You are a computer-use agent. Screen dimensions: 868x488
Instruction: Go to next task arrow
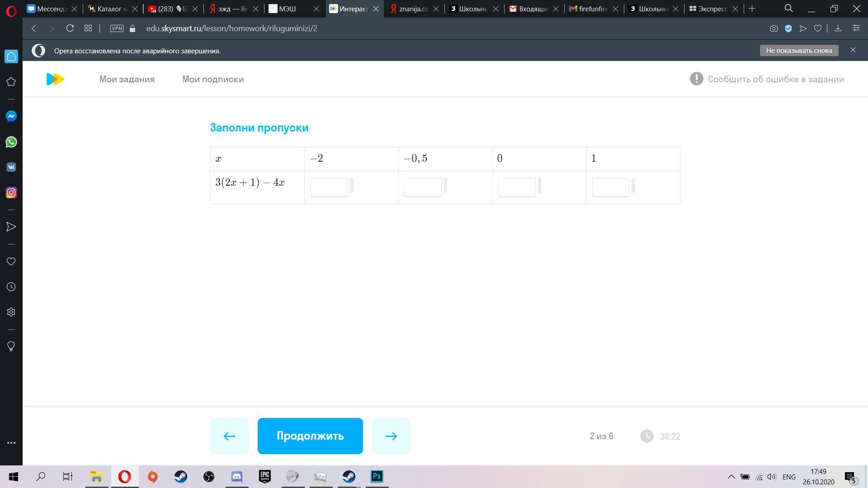click(391, 436)
